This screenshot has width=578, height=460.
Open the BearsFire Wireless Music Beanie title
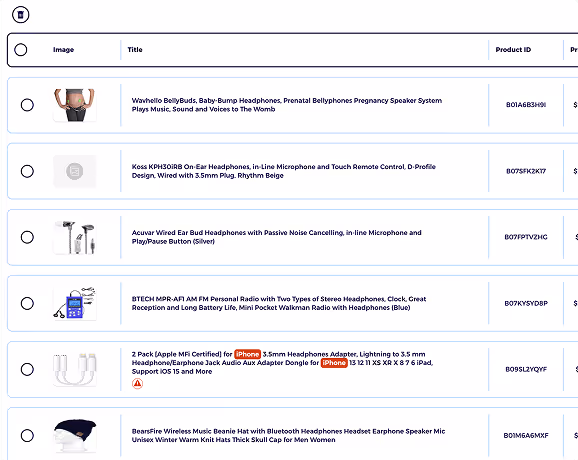(x=288, y=435)
